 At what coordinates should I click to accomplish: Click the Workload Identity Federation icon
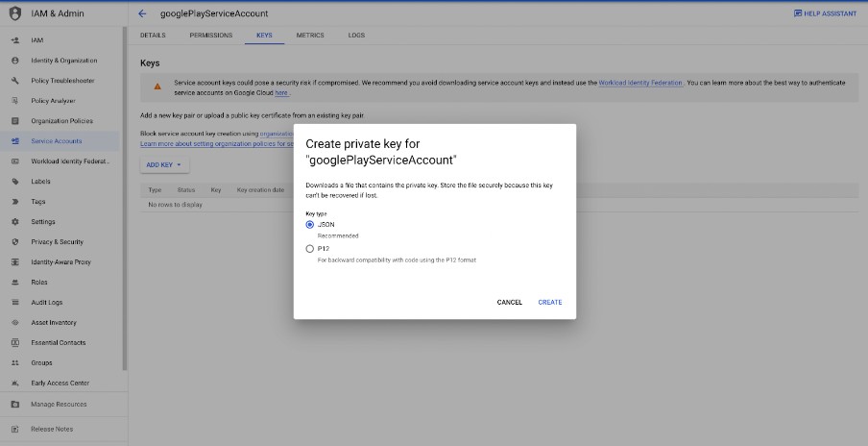click(15, 161)
